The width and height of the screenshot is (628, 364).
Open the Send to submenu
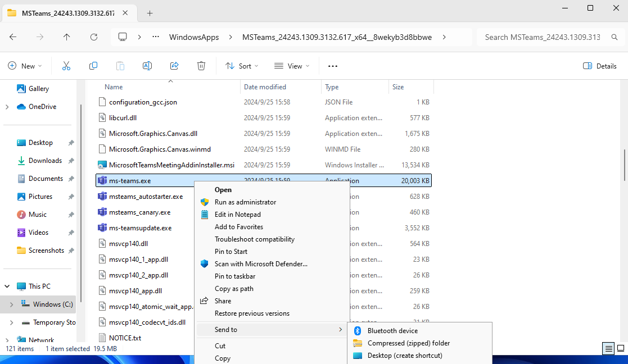pyautogui.click(x=272, y=330)
